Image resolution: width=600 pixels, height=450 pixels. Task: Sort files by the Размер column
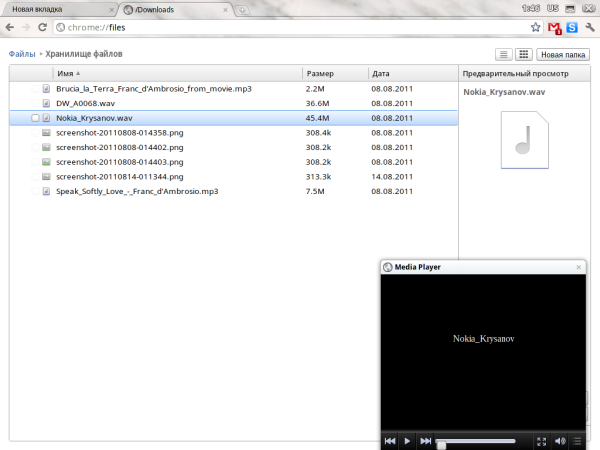[335, 73]
